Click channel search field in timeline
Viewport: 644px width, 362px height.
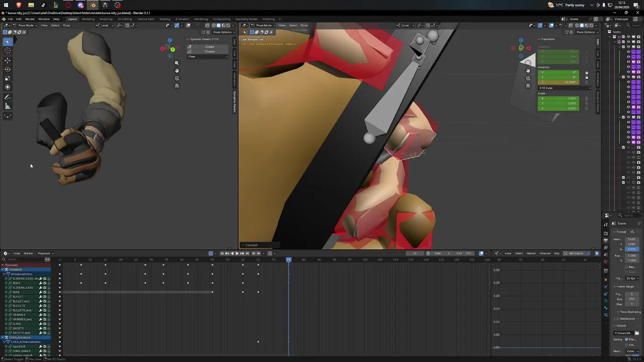pos(24,259)
